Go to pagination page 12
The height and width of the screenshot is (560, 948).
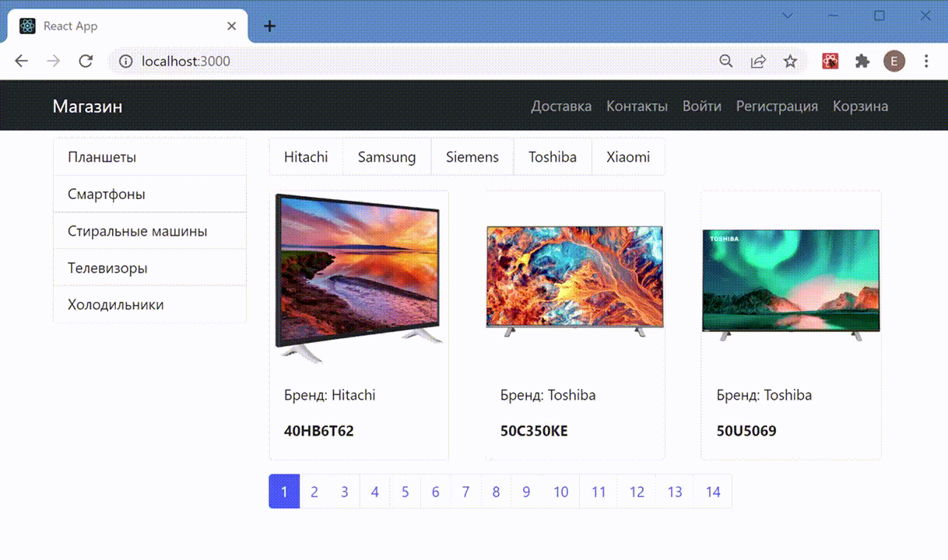point(637,492)
